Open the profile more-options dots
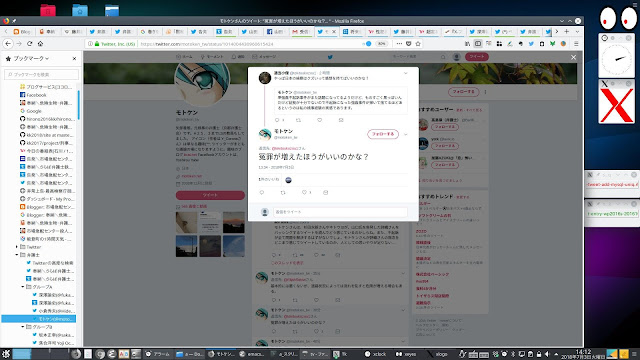The width and height of the screenshot is (640, 360). [x=485, y=92]
